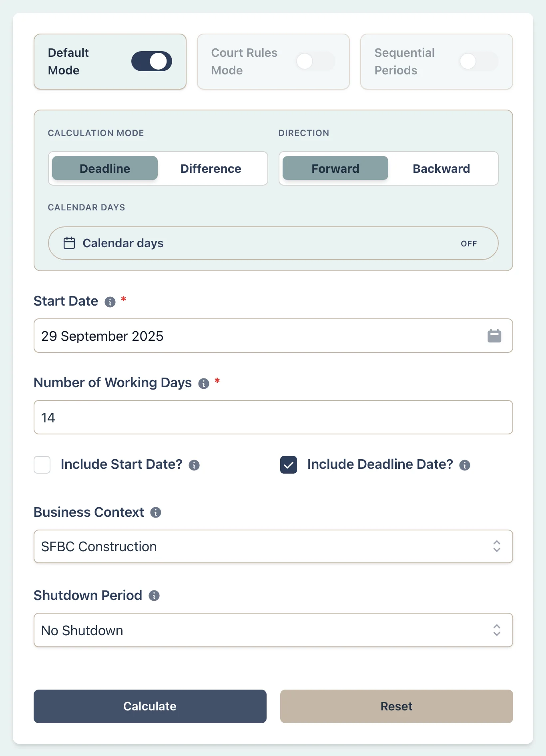
Task: Turn on Sequential Periods
Action: pos(478,61)
